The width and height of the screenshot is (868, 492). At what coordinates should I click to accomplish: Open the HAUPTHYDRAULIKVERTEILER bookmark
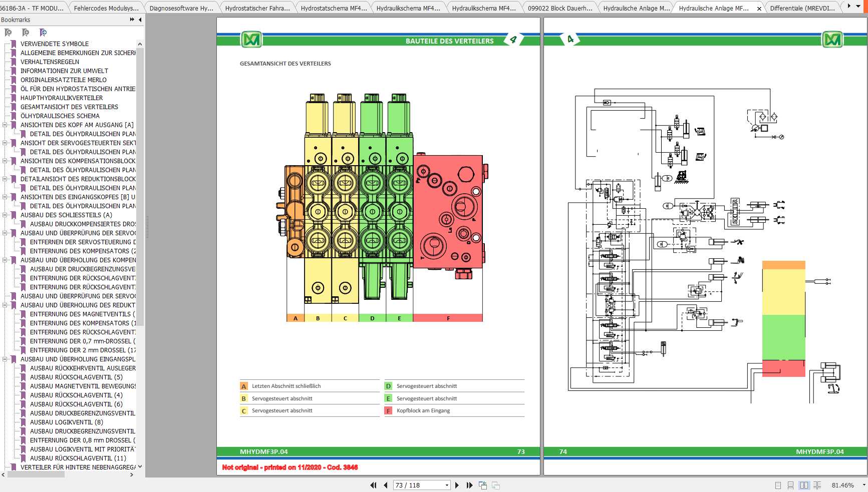tap(62, 98)
